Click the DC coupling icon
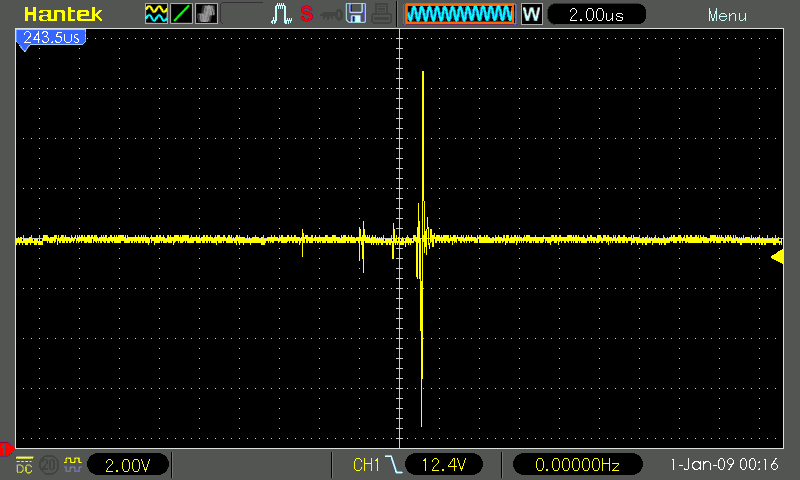The height and width of the screenshot is (480, 800). [x=24, y=465]
